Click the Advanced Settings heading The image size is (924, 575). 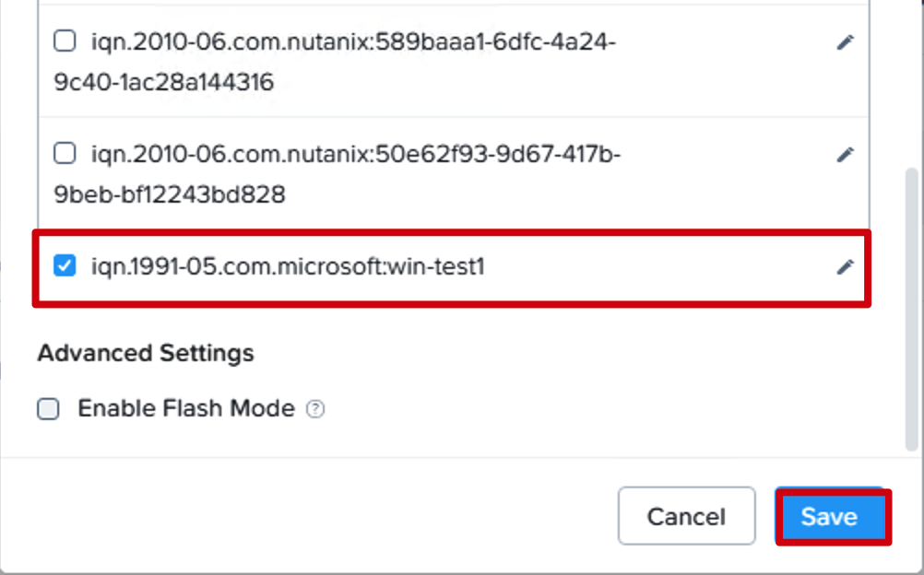[146, 354]
